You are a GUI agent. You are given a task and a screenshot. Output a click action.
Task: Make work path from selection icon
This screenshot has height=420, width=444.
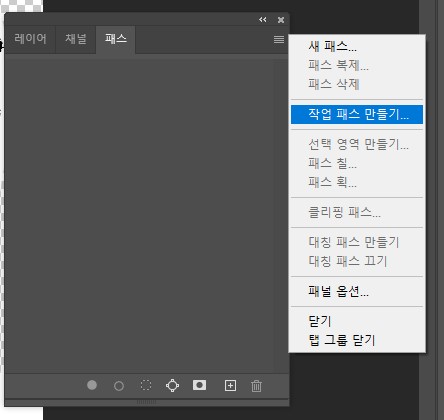point(172,386)
